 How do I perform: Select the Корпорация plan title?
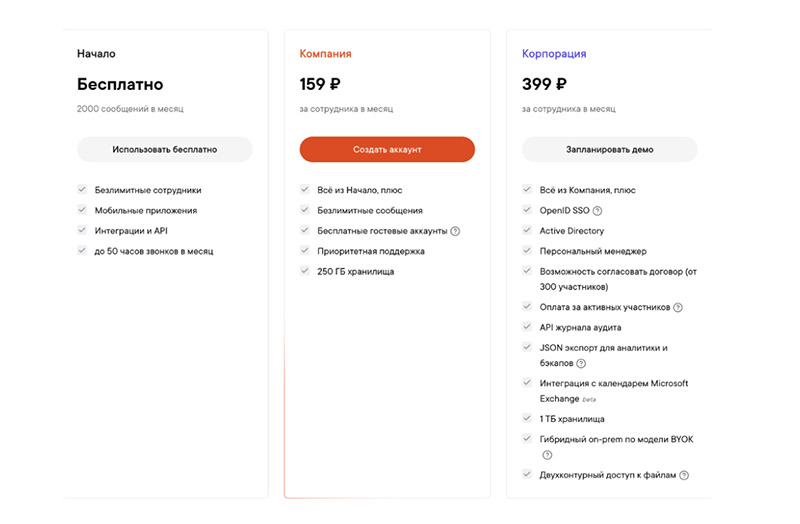click(x=554, y=54)
